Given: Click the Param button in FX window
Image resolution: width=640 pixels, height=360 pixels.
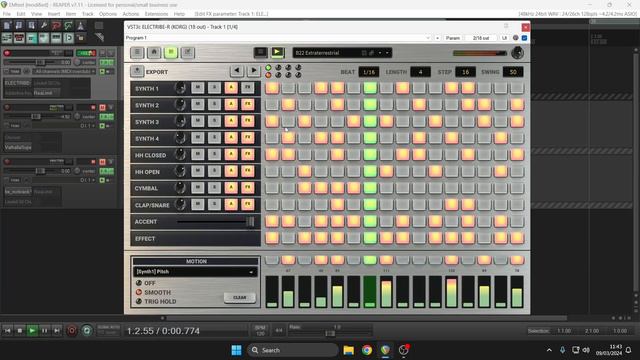Looking at the screenshot, I should [x=453, y=38].
